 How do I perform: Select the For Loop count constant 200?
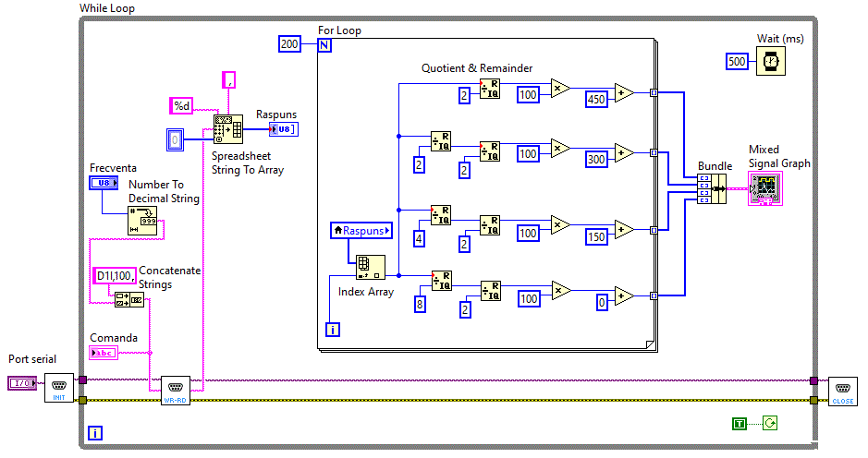(x=290, y=43)
